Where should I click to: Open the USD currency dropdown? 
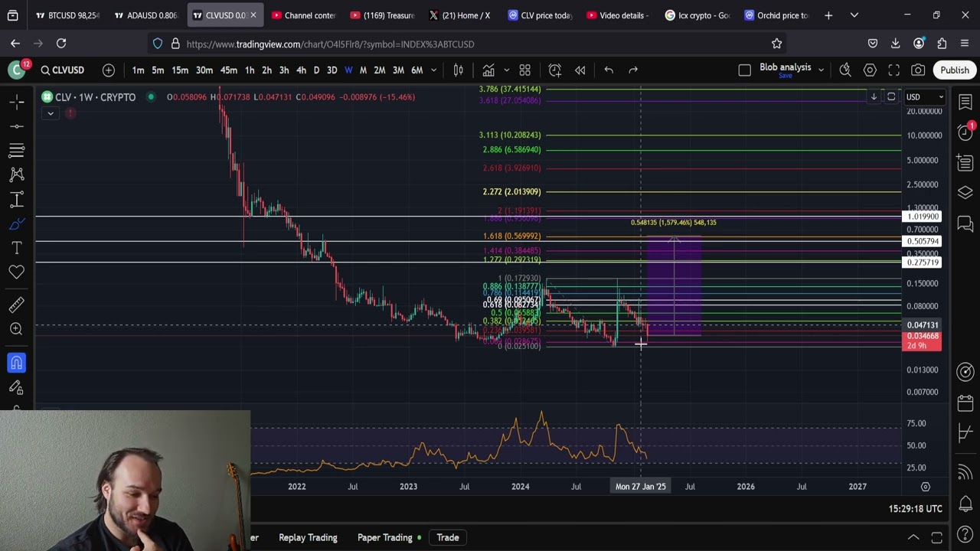pyautogui.click(x=925, y=97)
